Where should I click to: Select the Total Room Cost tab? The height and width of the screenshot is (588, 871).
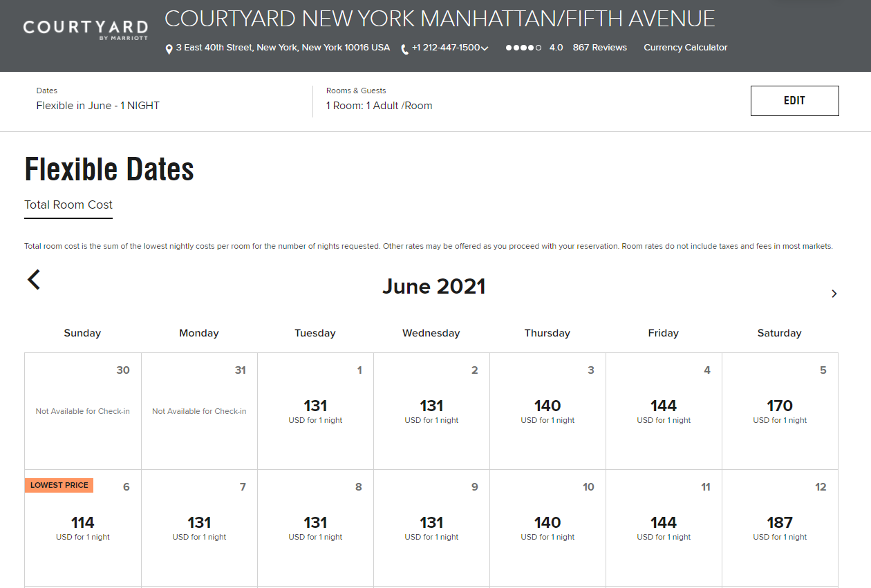(68, 205)
